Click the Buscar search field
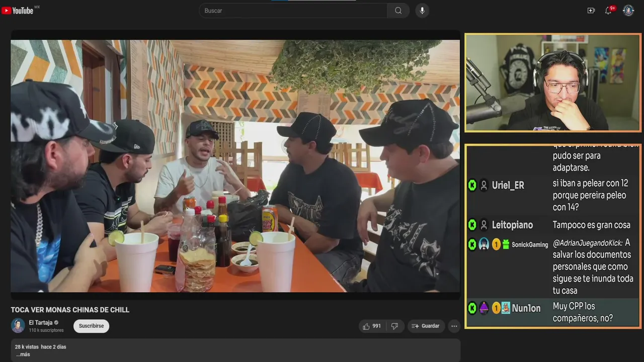The image size is (644, 362). pos(293,11)
